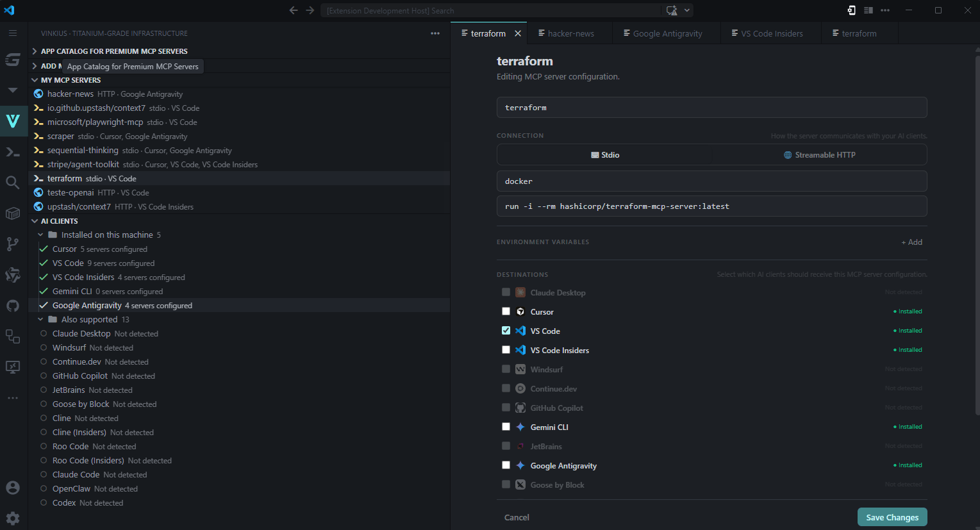
Task: Open Remote Explorer monitor icon
Action: click(x=13, y=367)
